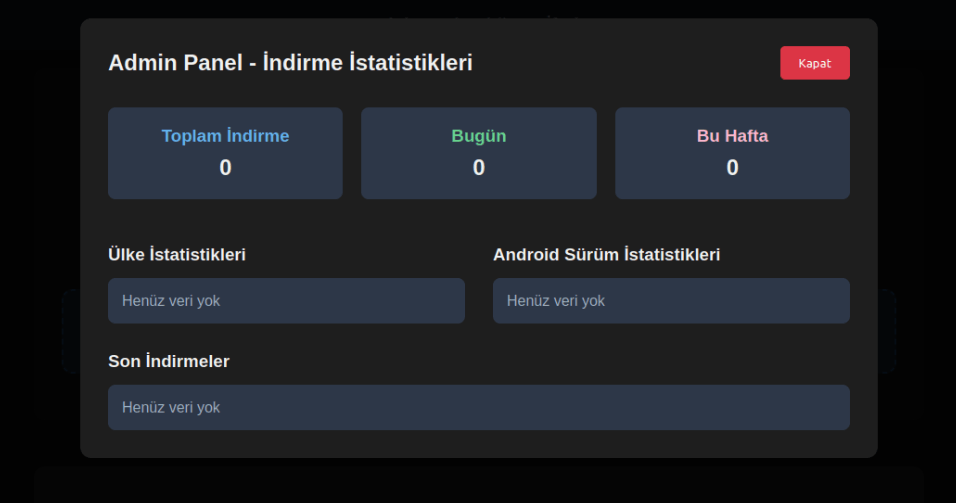Click the zero under Bugün
The height and width of the screenshot is (503, 956).
tap(478, 168)
